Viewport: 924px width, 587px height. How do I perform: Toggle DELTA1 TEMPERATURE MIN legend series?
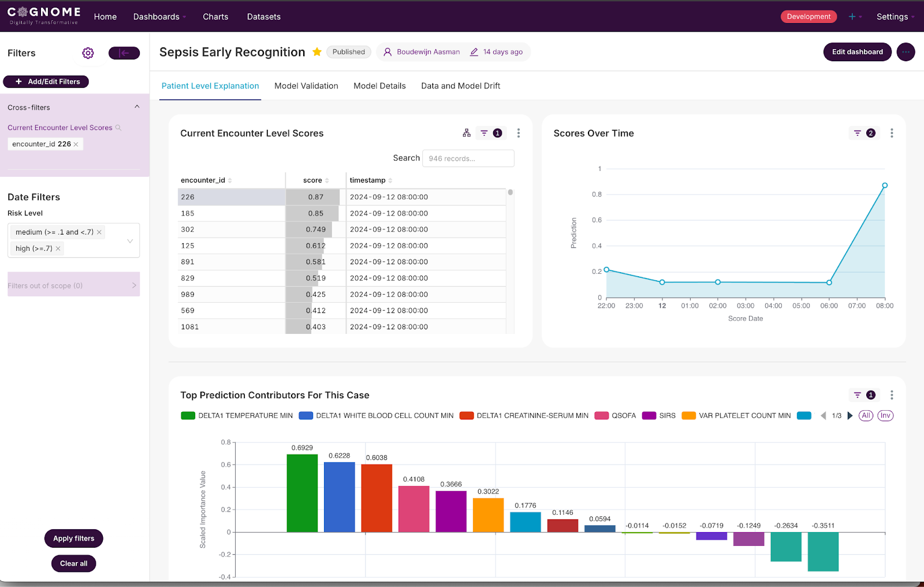237,415
